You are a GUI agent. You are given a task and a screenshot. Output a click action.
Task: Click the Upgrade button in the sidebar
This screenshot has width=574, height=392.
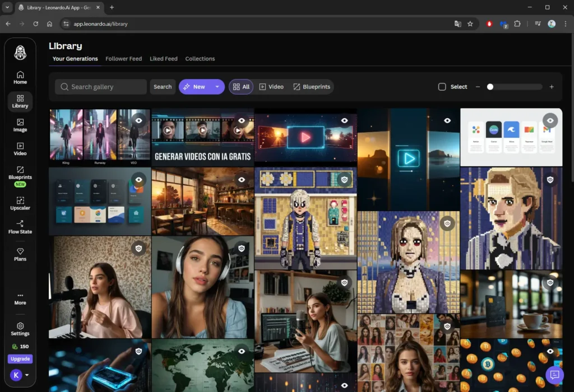(20, 358)
